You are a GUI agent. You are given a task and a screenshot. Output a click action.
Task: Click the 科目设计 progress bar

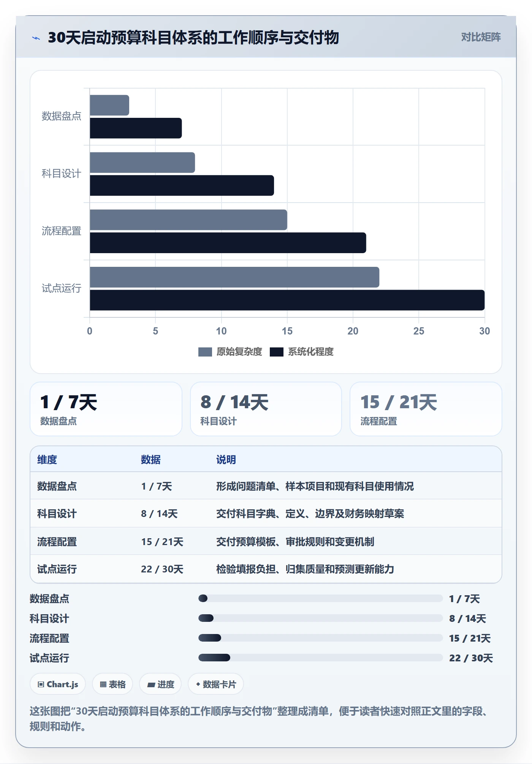coord(320,618)
